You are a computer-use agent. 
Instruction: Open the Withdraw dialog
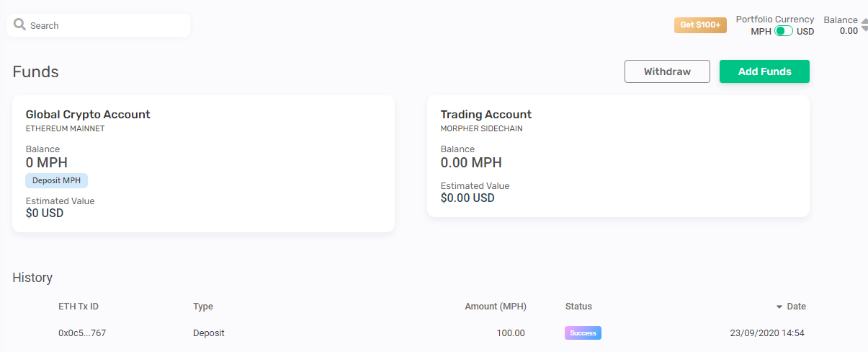click(x=667, y=71)
